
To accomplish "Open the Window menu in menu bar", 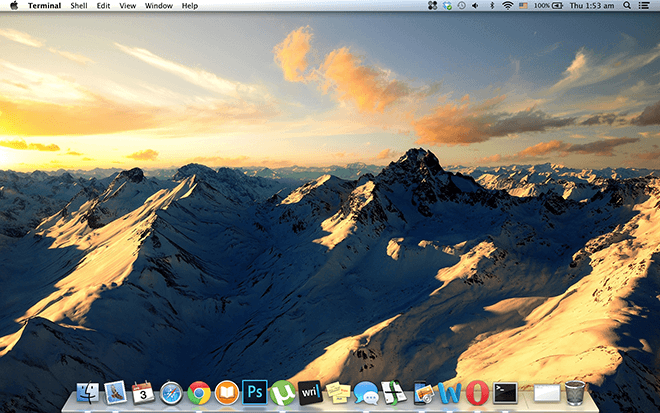I will (x=158, y=6).
